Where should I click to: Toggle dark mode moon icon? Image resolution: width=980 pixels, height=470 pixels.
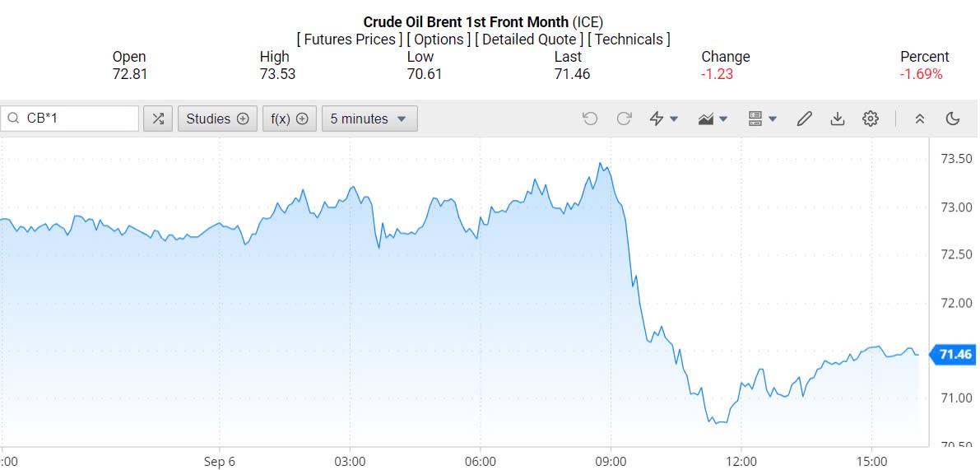click(x=953, y=119)
